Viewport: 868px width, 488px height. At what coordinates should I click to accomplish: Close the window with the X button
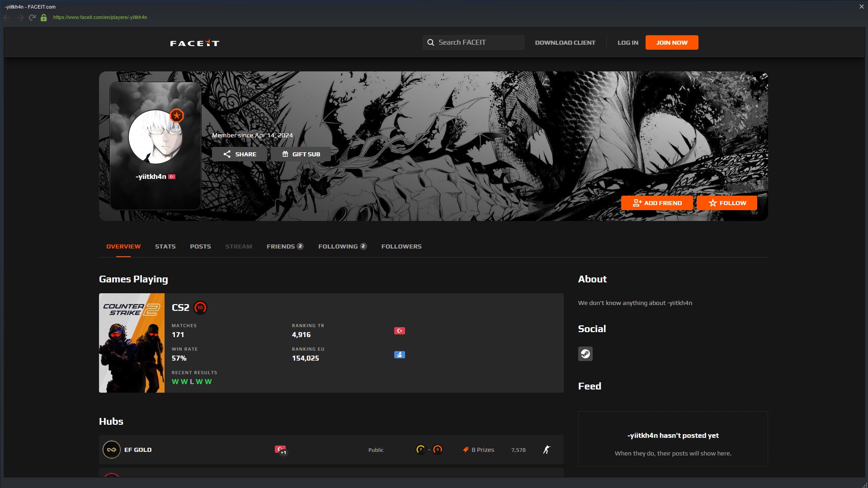[x=861, y=7]
